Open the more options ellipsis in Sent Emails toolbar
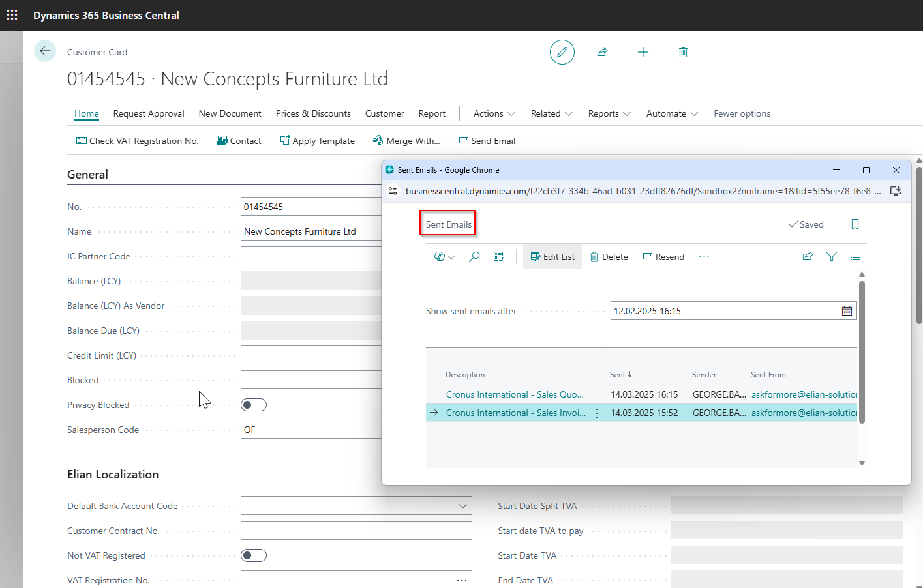This screenshot has height=588, width=923. tap(704, 256)
